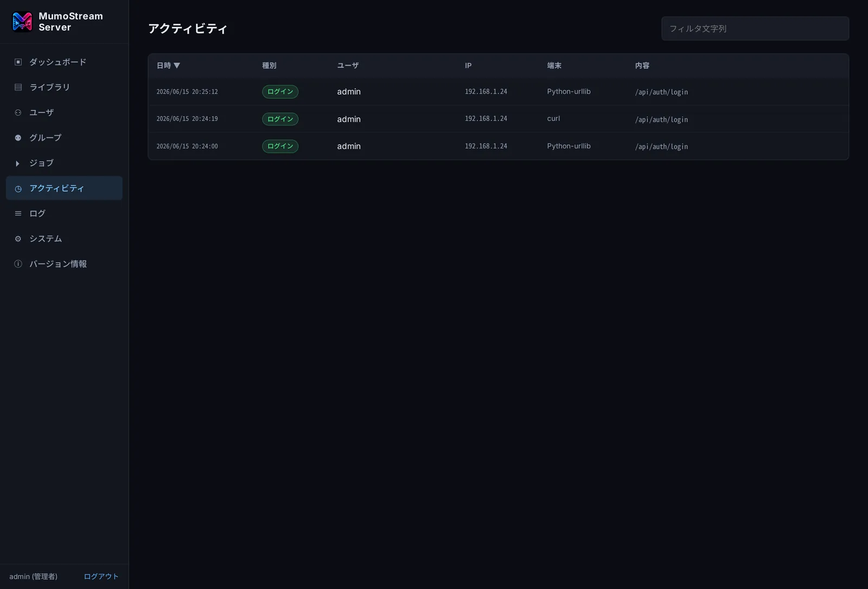Sort by the IP column header
The height and width of the screenshot is (589, 868).
468,66
